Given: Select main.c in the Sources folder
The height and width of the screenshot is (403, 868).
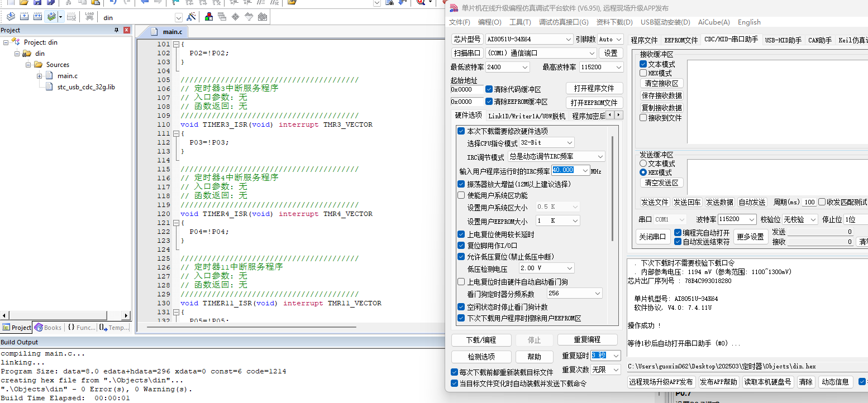Looking at the screenshot, I should [68, 76].
